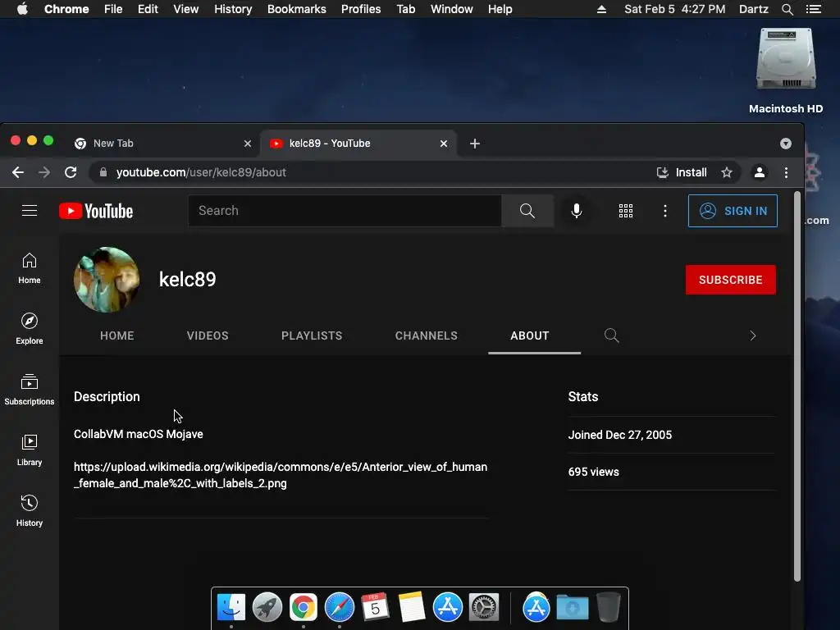
Task: Open Notes from the Dock
Action: [412, 607]
